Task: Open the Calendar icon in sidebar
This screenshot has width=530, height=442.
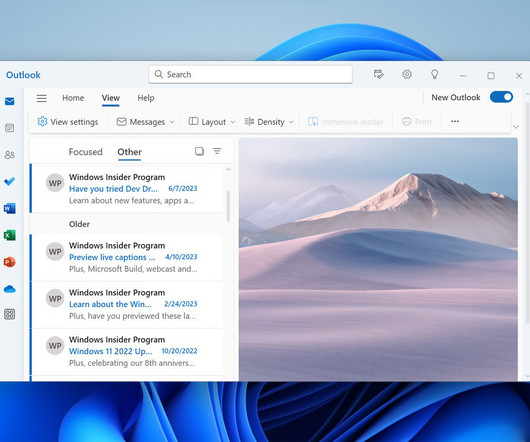Action: (x=9, y=128)
